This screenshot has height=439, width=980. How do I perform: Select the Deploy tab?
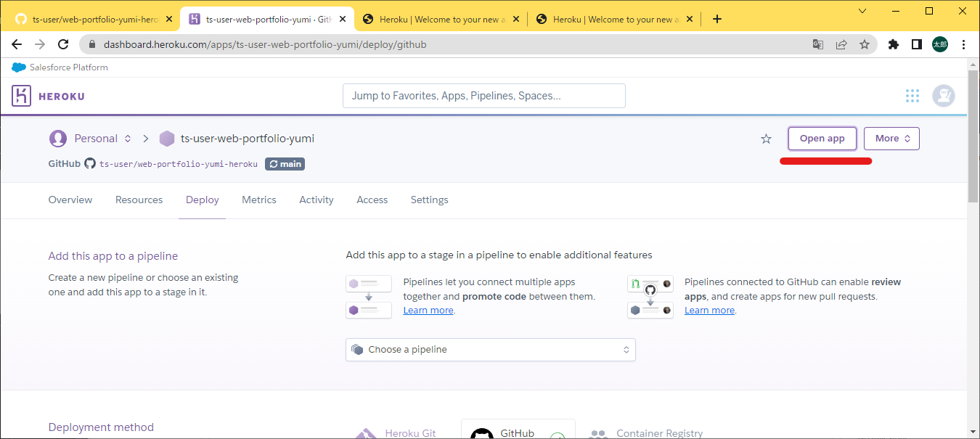click(x=203, y=200)
